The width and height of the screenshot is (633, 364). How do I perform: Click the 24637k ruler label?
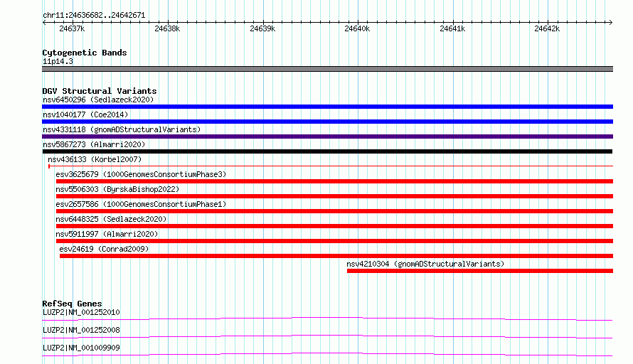click(x=72, y=28)
